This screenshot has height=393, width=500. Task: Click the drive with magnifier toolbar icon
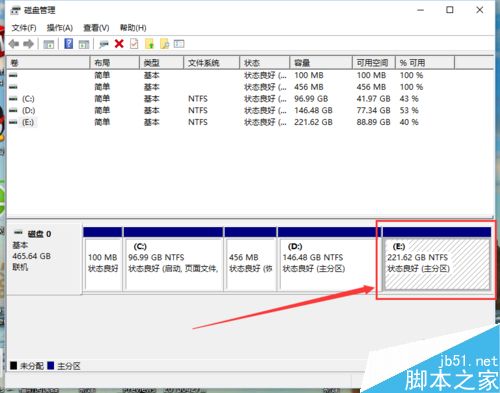(104, 44)
